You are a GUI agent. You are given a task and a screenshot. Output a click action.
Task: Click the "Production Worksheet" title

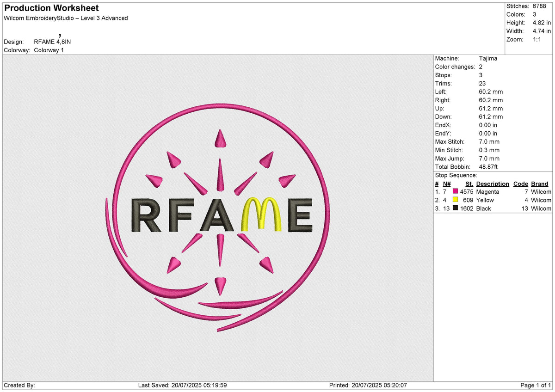(x=51, y=8)
